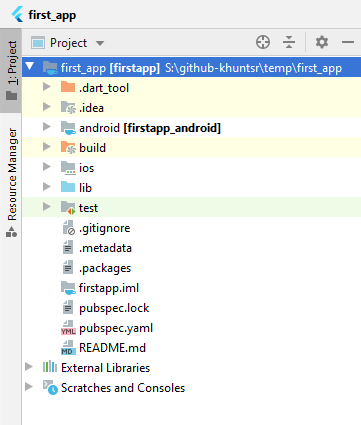Select the Scratches and Consoles label

pyautogui.click(x=123, y=388)
